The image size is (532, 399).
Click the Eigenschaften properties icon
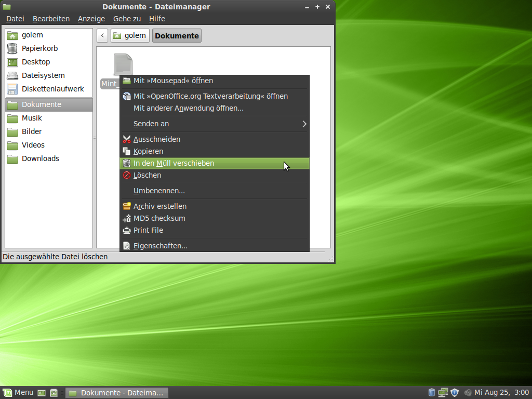tap(127, 245)
